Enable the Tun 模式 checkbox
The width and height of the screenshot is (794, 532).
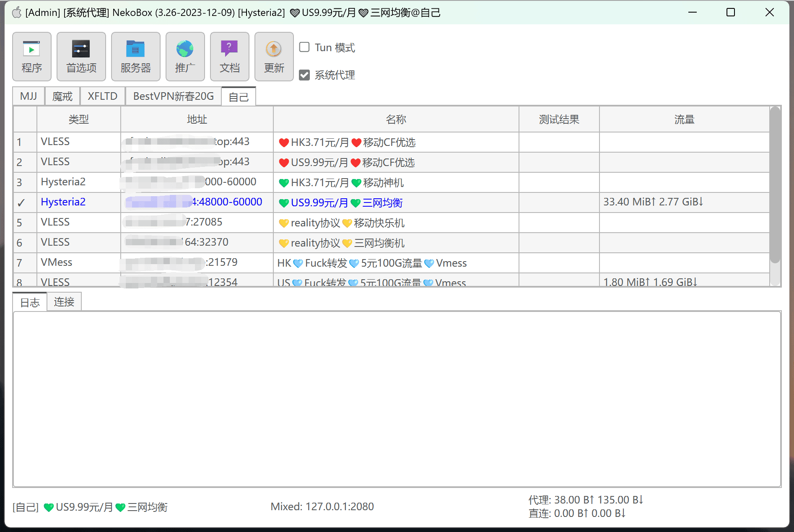click(304, 47)
